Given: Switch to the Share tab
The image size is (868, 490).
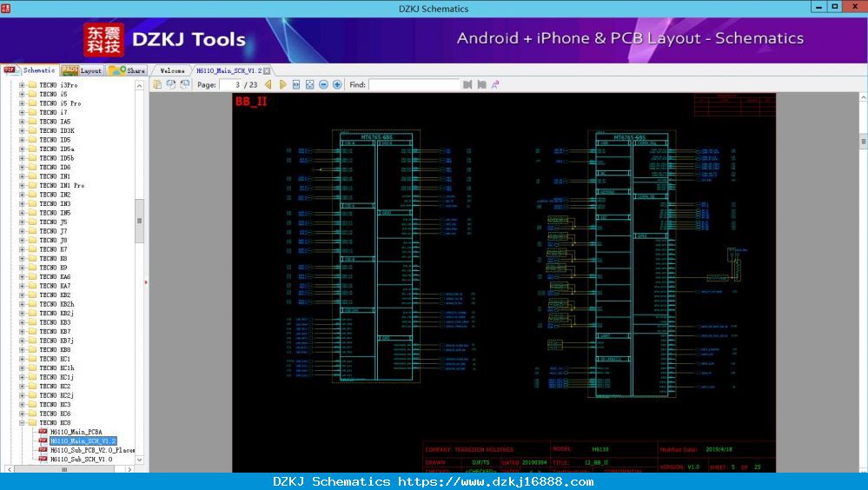Looking at the screenshot, I should pyautogui.click(x=127, y=70).
